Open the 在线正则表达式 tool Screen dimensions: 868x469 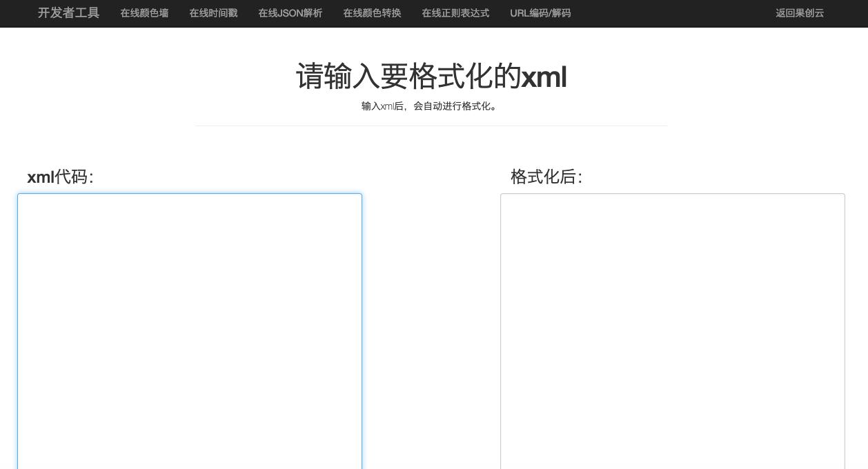tap(455, 13)
